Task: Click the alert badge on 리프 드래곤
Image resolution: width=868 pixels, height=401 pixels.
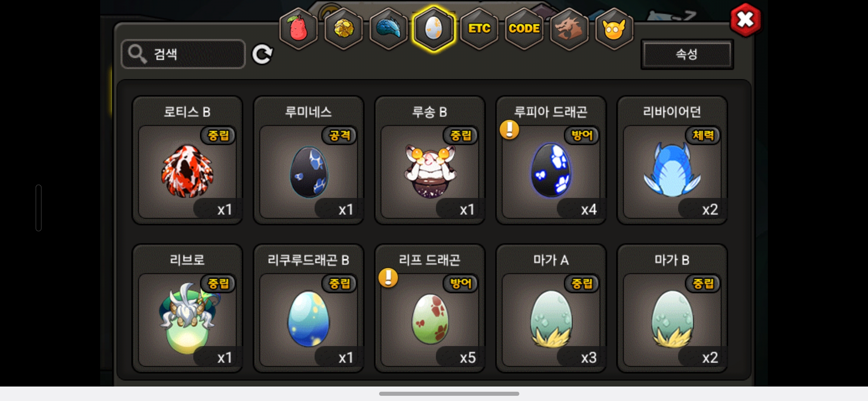Action: click(x=388, y=278)
